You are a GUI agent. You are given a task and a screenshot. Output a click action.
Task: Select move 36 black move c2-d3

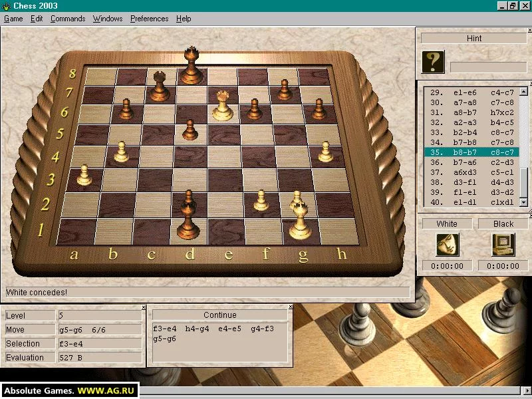[502, 162]
